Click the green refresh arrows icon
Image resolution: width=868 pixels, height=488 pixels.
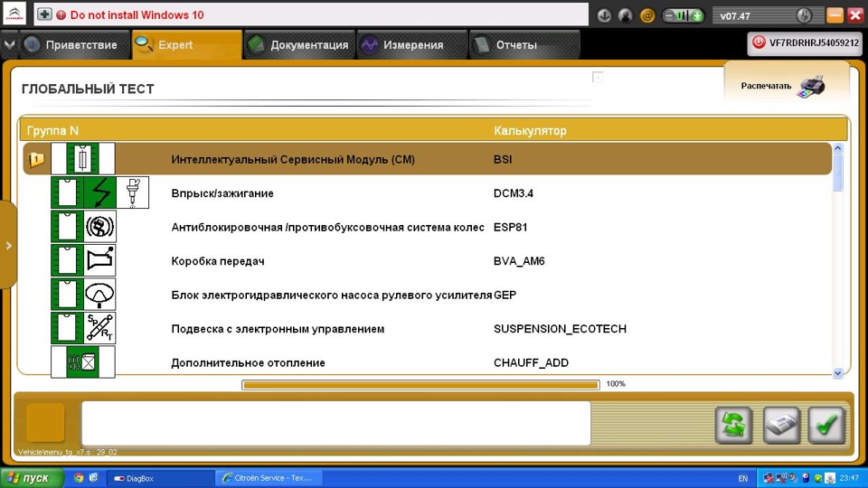coord(733,425)
